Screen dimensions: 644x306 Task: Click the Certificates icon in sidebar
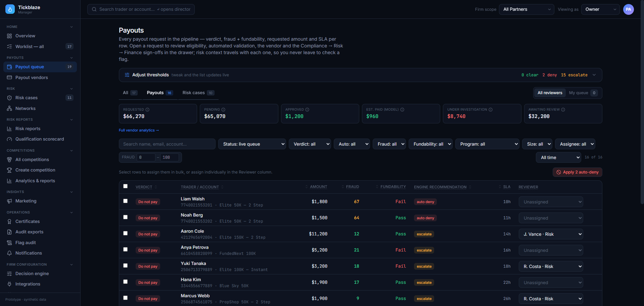coord(9,222)
